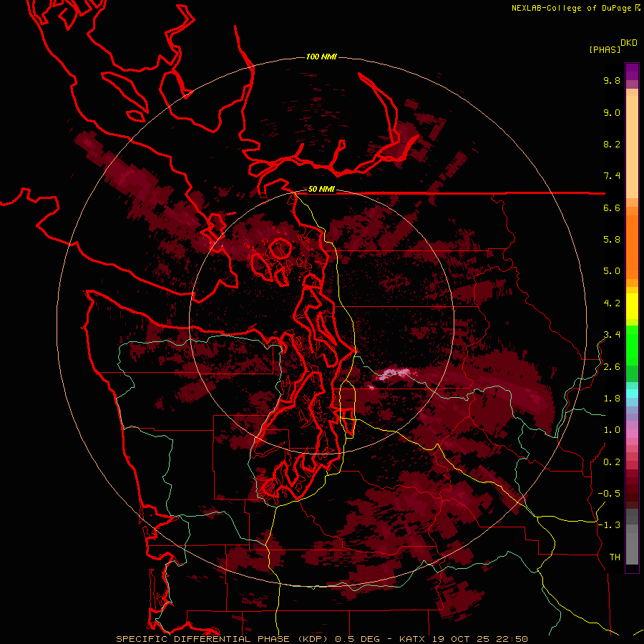Click the -1.3 legend value
This screenshot has width=644, height=644.
pyautogui.click(x=609, y=525)
